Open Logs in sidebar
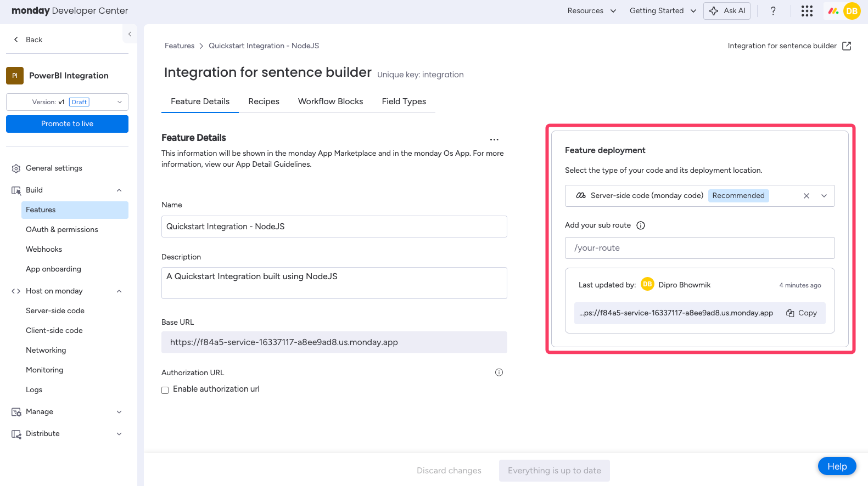868x486 pixels. [x=34, y=390]
